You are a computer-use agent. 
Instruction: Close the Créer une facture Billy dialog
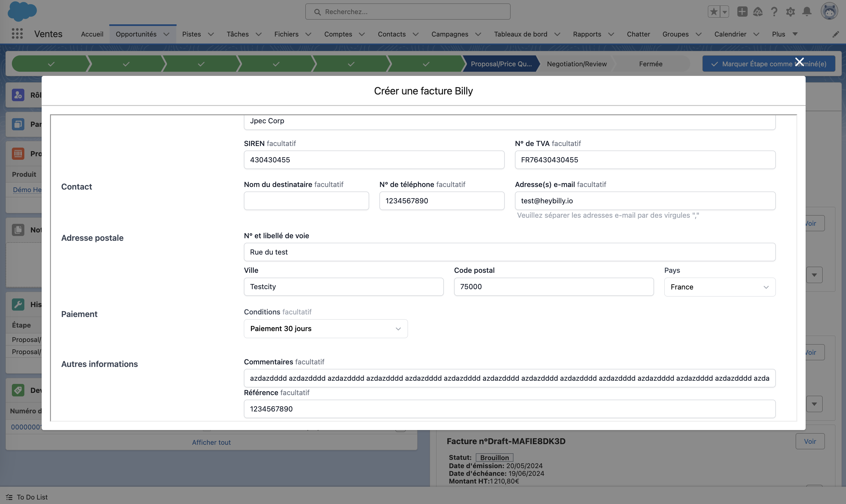800,62
